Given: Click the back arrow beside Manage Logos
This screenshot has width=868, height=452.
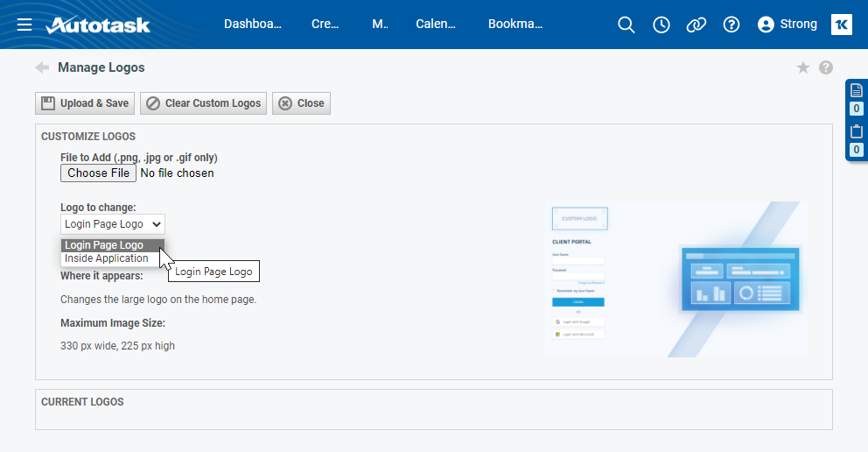Looking at the screenshot, I should (x=42, y=67).
